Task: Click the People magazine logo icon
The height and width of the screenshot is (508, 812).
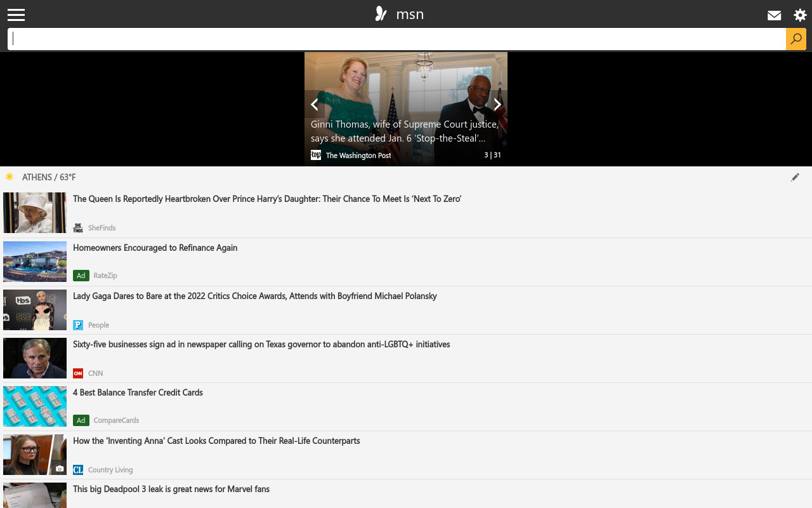Action: point(78,324)
